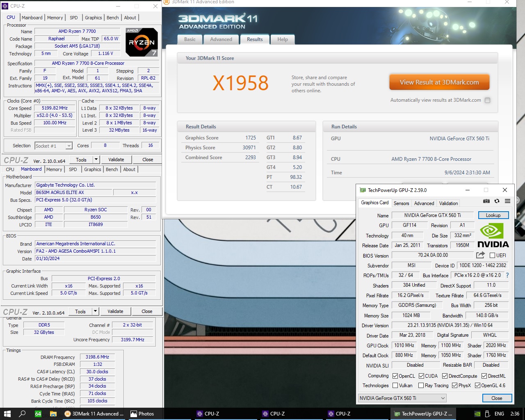
Task: Click the BIOS Version 70.24.0A.00.00 field
Action: tap(433, 255)
